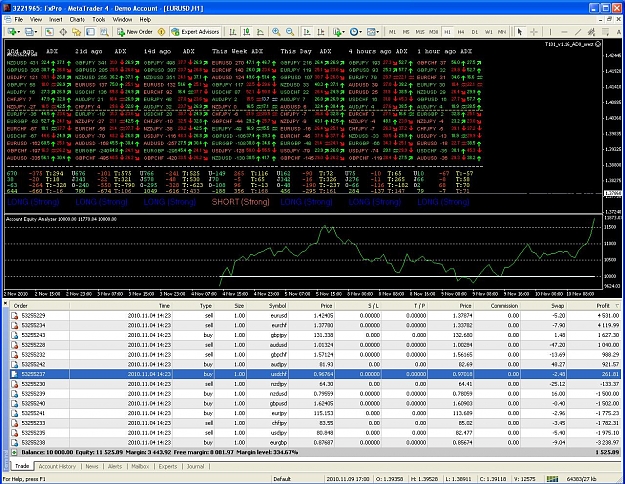Toggle the Terminal panel icon
Image resolution: width=625 pixels, height=484 pixels.
tap(90, 32)
